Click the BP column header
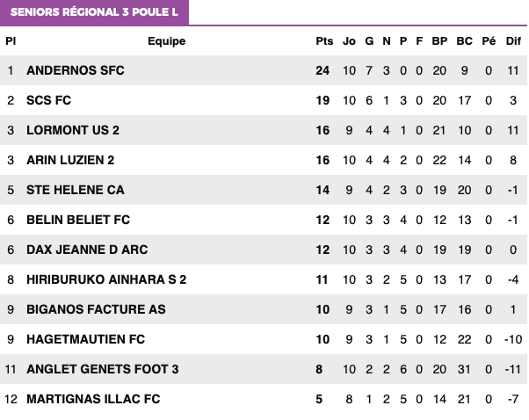This screenshot has width=529, height=420. click(439, 41)
